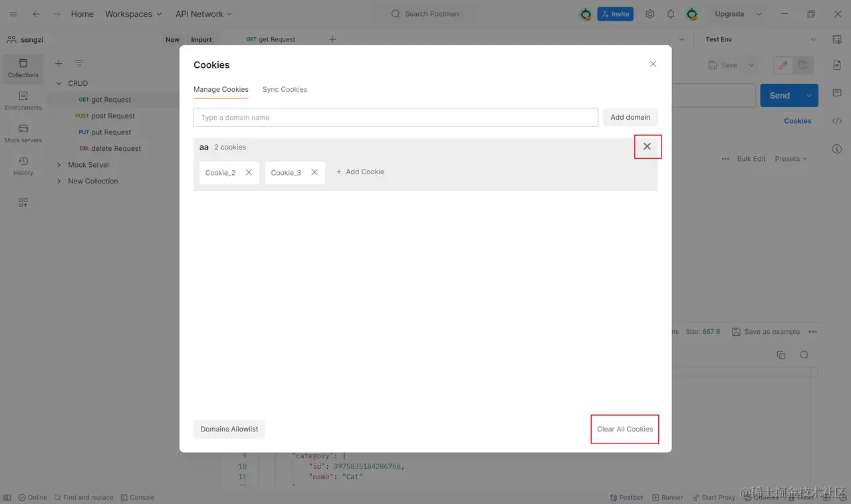Click the Upgrade button

[x=729, y=14]
